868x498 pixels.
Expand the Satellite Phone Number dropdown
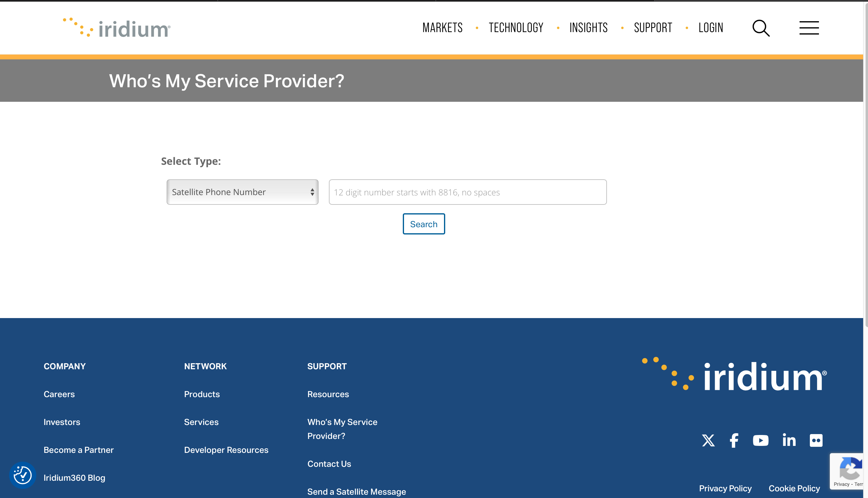242,192
